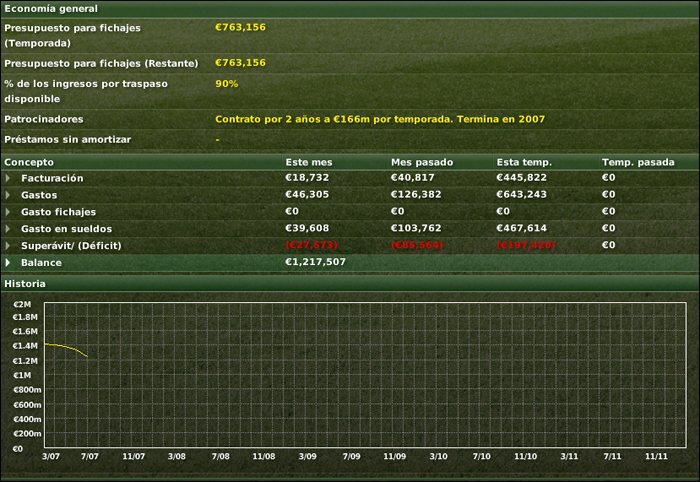700x482 pixels.
Task: Click the red deficit value (€85,564)
Action: 417,245
